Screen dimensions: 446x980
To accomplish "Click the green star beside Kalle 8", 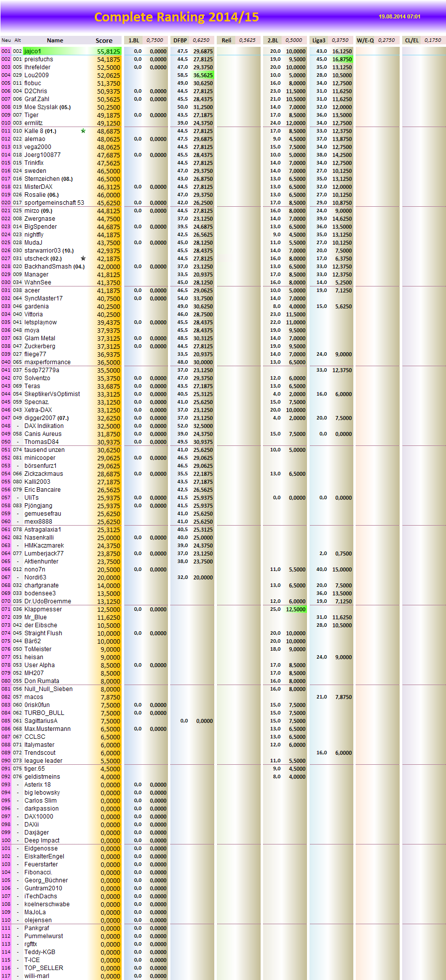I will 83,131.
